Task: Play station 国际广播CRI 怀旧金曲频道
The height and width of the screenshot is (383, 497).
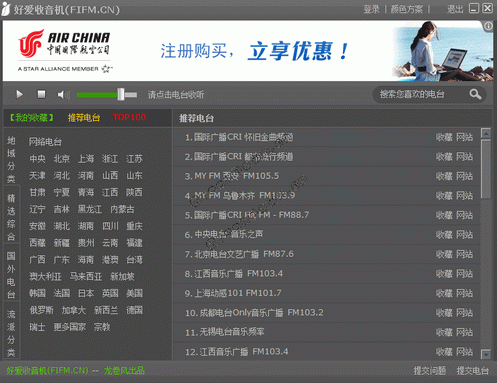Action: tap(239, 137)
